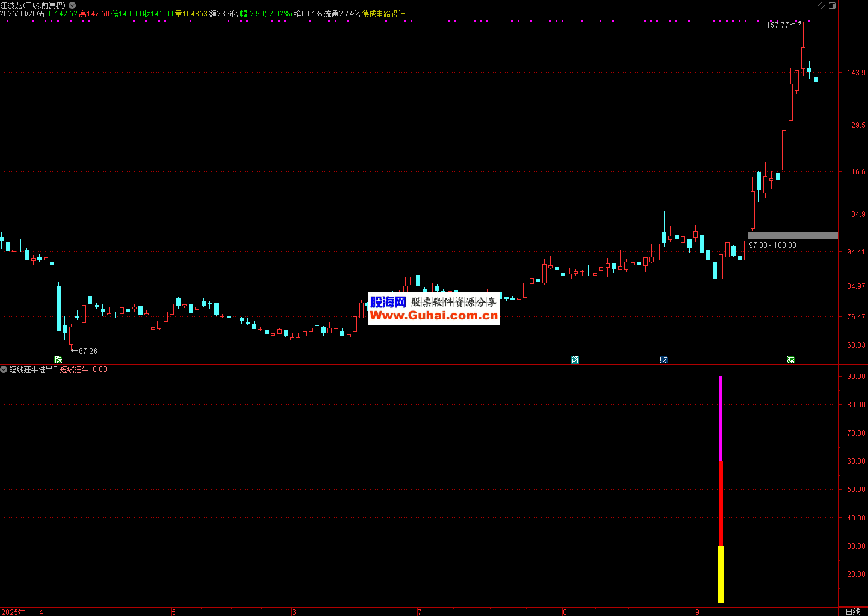Click the yellow segment of indicator bar
This screenshot has height=616, width=868.
tap(721, 573)
